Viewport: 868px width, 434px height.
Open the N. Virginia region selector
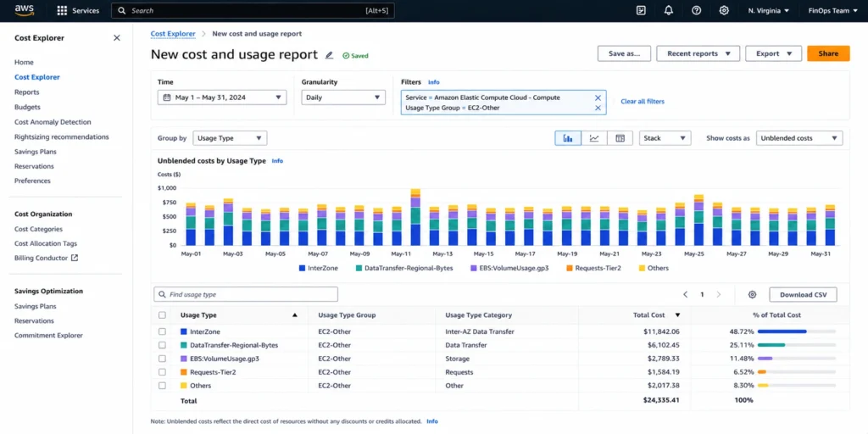[x=768, y=10]
